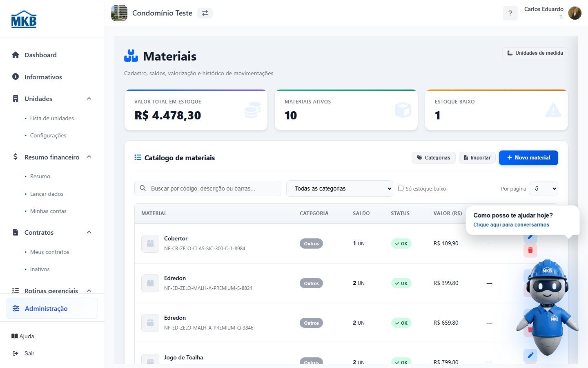The height and width of the screenshot is (368, 588).
Task: Open Unidades de medida button
Action: 535,53
